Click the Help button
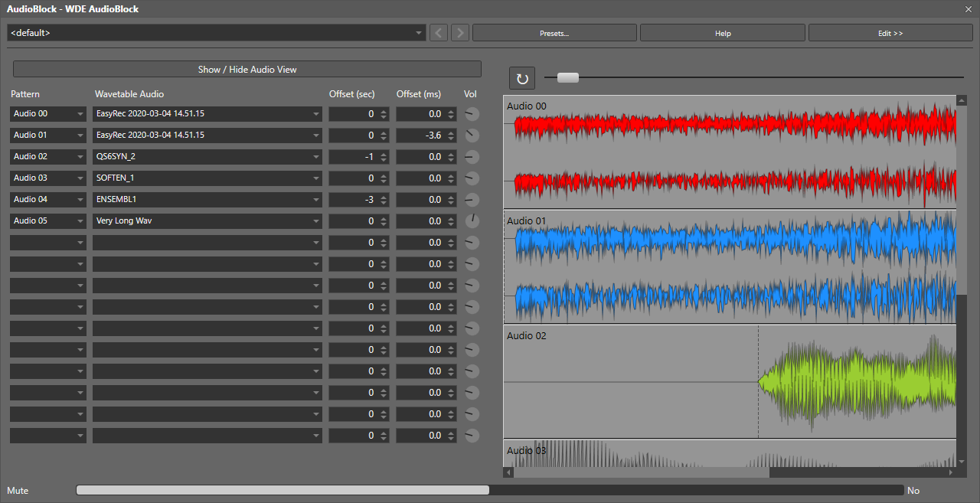Image resolution: width=980 pixels, height=503 pixels. click(x=722, y=33)
